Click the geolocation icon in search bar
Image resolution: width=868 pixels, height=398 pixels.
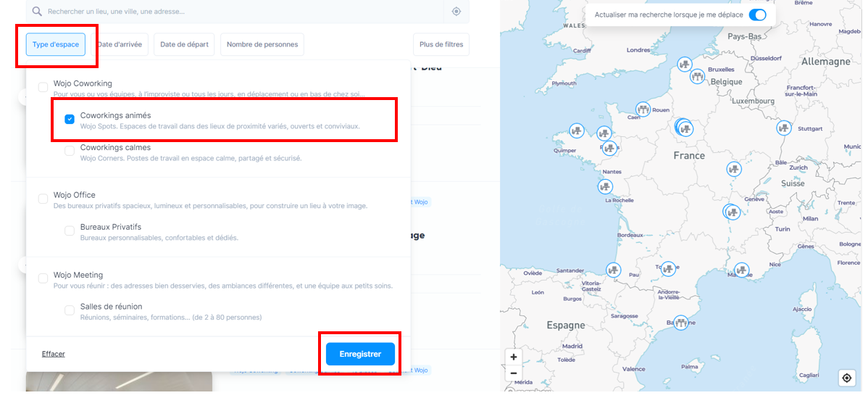point(456,12)
